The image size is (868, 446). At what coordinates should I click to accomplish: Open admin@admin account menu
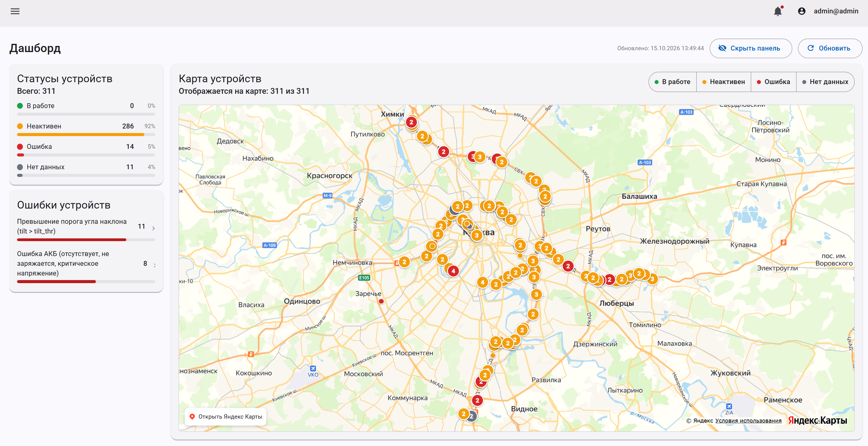(x=828, y=11)
